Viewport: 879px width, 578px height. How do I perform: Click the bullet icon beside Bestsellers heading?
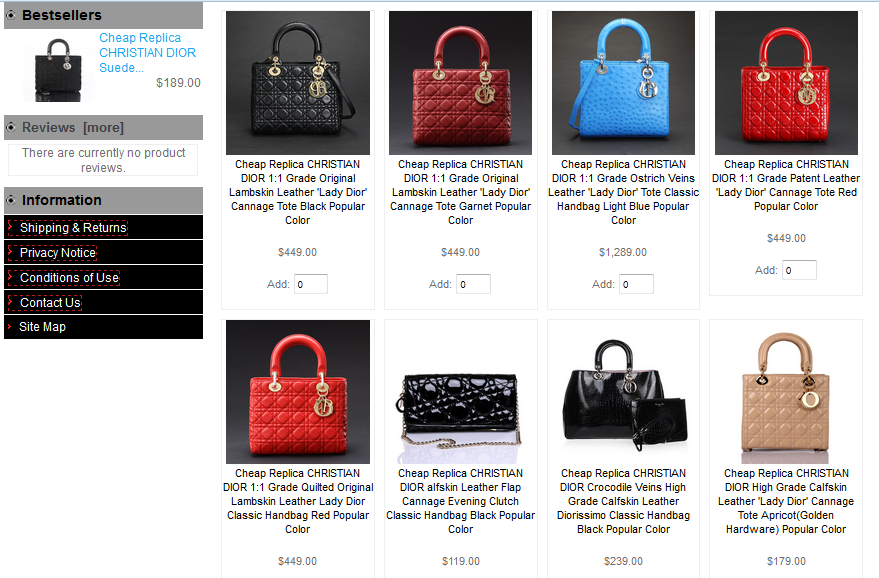(11, 15)
